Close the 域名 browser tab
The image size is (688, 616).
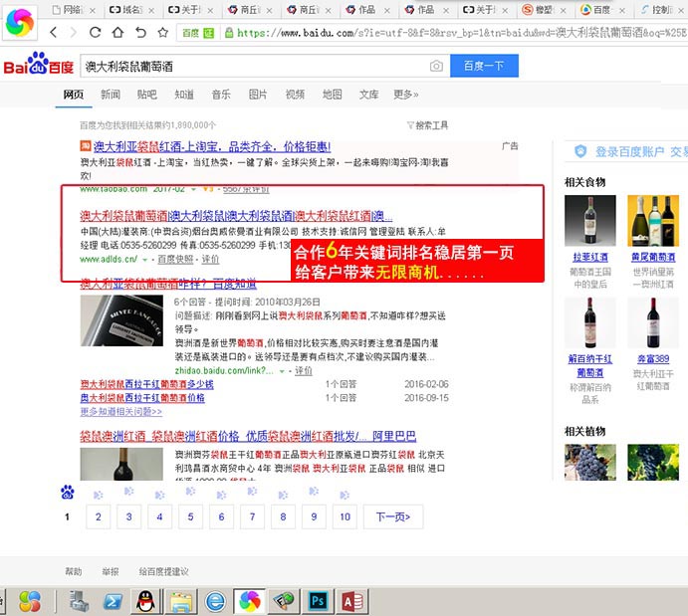coord(151,10)
